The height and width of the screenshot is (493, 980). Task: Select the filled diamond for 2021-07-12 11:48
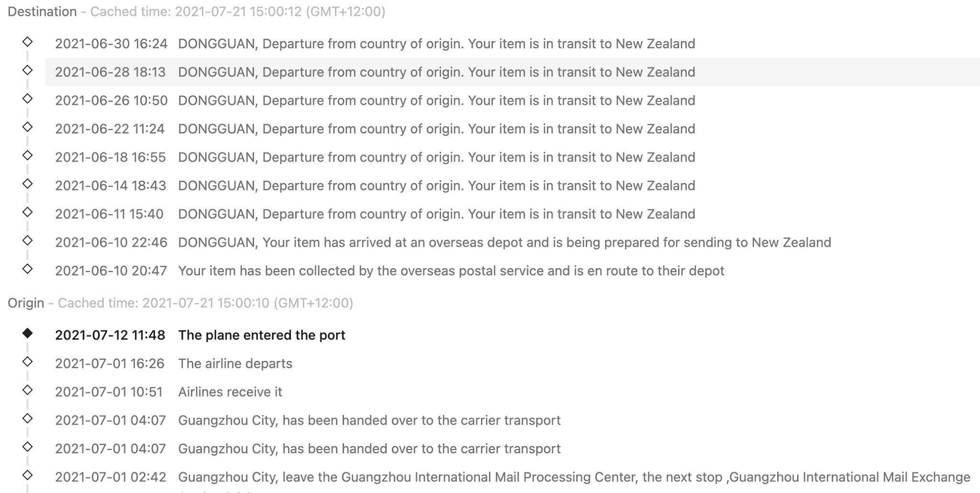[27, 333]
